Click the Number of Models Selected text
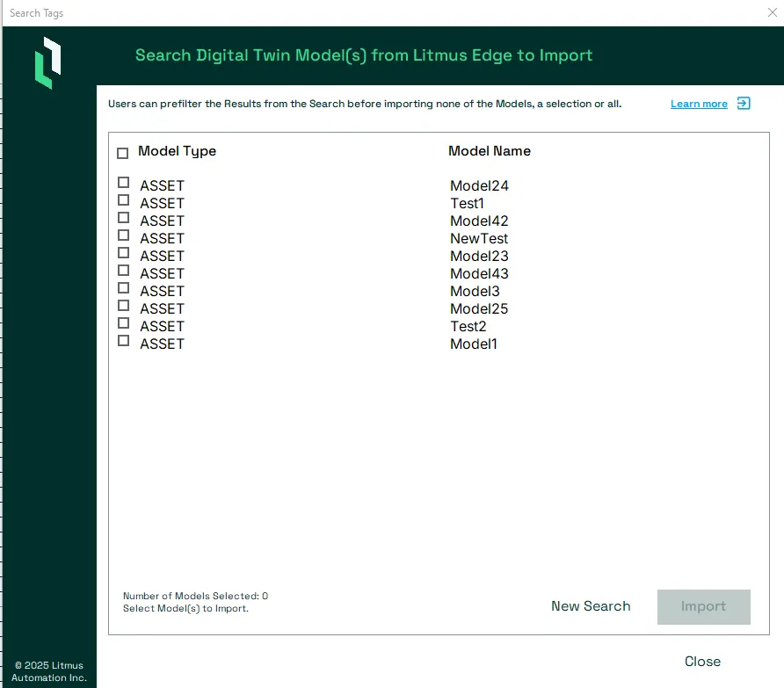 click(x=195, y=596)
